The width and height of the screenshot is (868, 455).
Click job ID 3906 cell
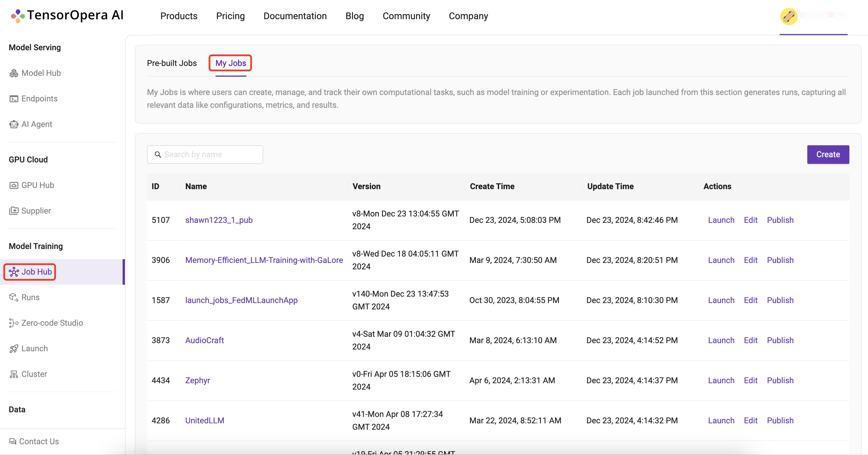click(x=161, y=260)
